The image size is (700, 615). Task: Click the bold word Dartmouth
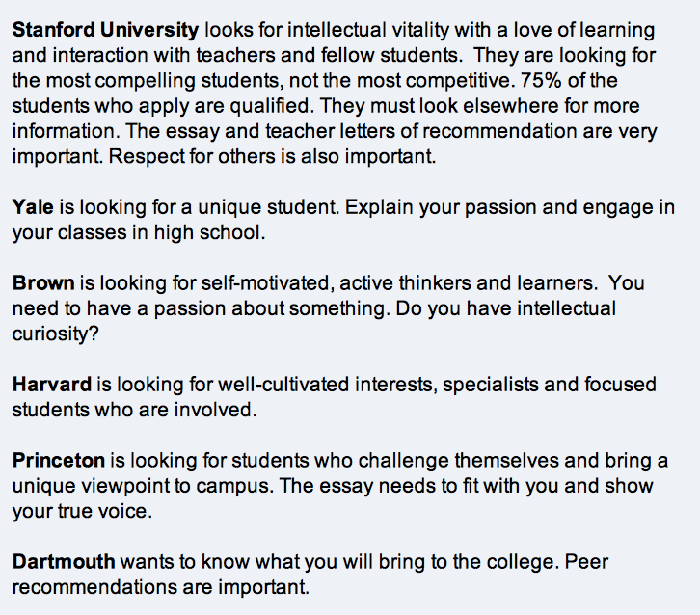pos(64,561)
